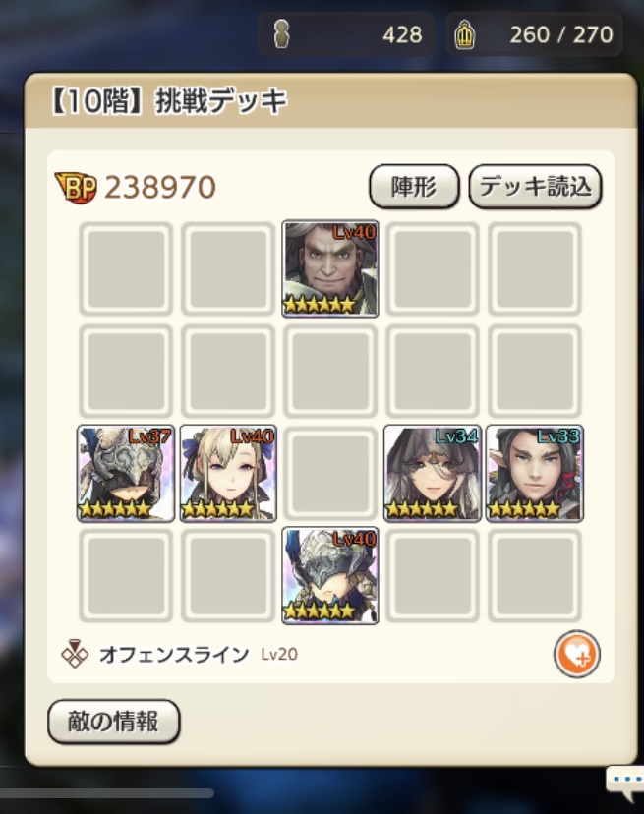Select the silver-helmet Lv40 portrait in the bottom row
The width and height of the screenshot is (644, 814).
point(329,575)
